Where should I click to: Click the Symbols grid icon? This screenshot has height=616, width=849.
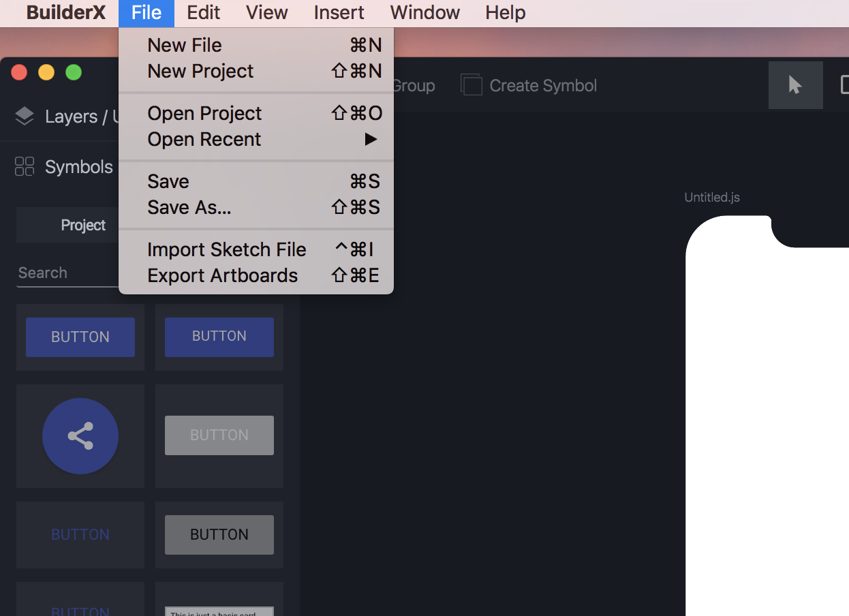[25, 166]
